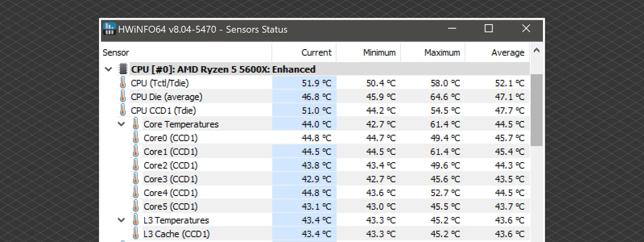The image size is (644, 242).
Task: Click thermometer icon next to CPU CCD1 (Tdie)
Action: click(123, 110)
